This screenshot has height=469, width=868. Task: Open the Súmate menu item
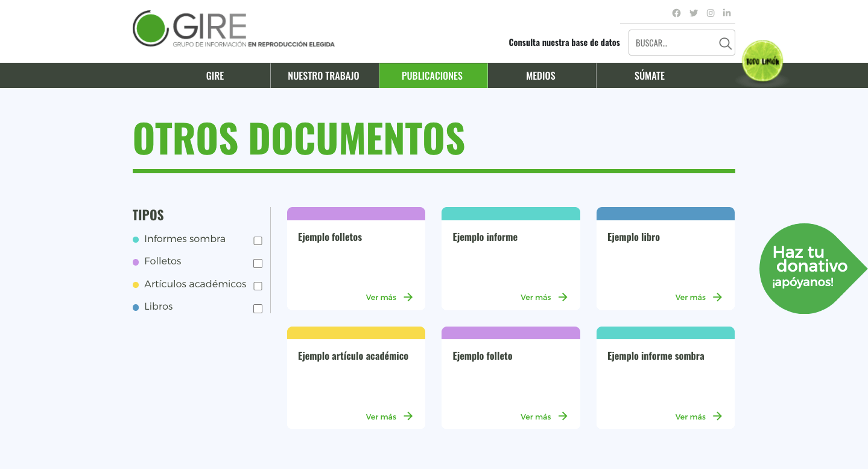[649, 76]
